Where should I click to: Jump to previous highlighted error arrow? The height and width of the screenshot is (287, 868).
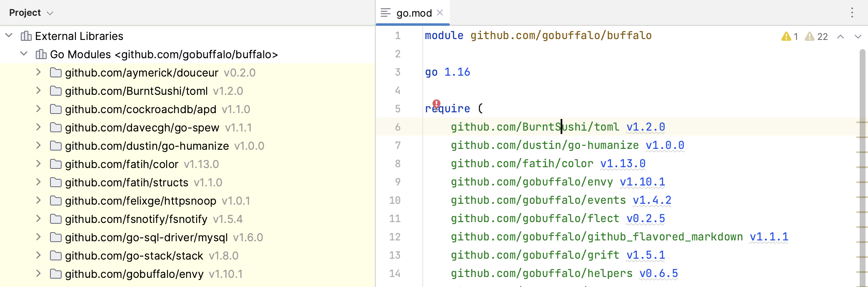coord(841,37)
